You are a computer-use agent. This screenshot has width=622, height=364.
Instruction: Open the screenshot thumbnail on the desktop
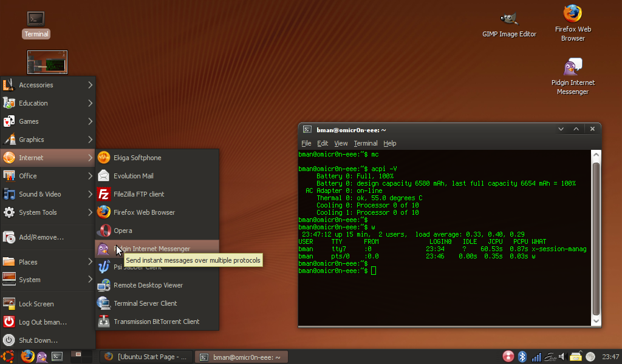(x=47, y=62)
